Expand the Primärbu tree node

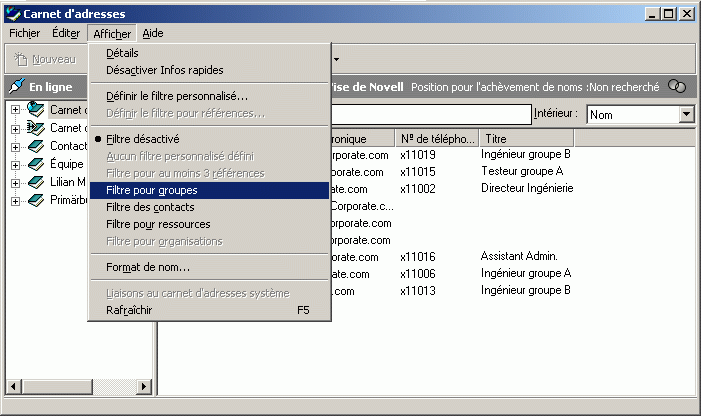(15, 202)
